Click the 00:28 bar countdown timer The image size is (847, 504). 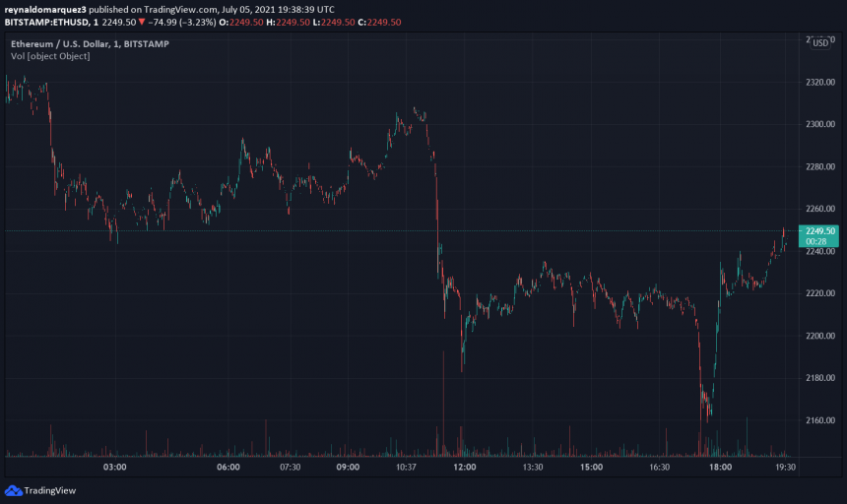tap(815, 241)
